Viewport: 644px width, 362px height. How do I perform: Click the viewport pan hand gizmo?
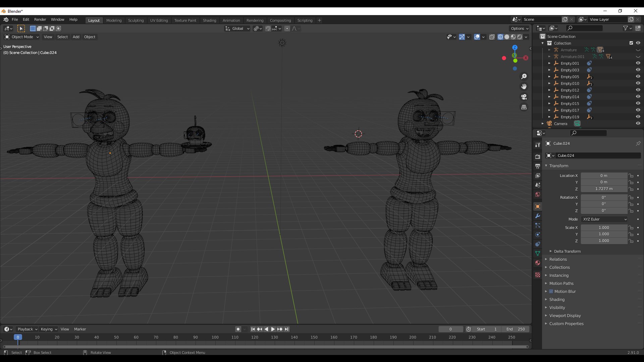(x=524, y=86)
